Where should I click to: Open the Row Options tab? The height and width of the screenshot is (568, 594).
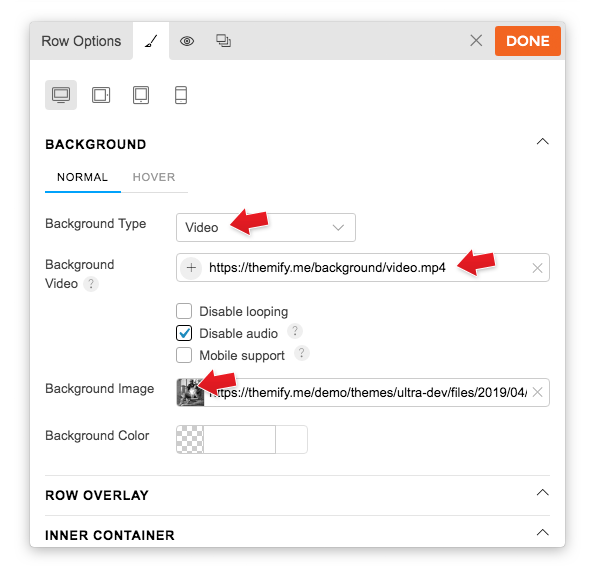tap(81, 41)
